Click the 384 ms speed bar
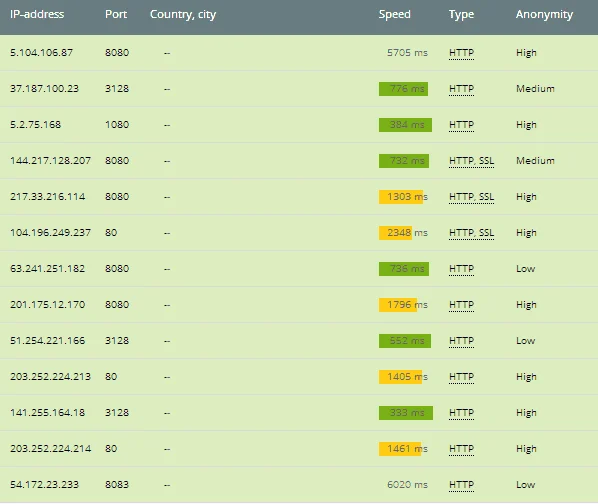Screen dimensions: 598x504 click(405, 125)
